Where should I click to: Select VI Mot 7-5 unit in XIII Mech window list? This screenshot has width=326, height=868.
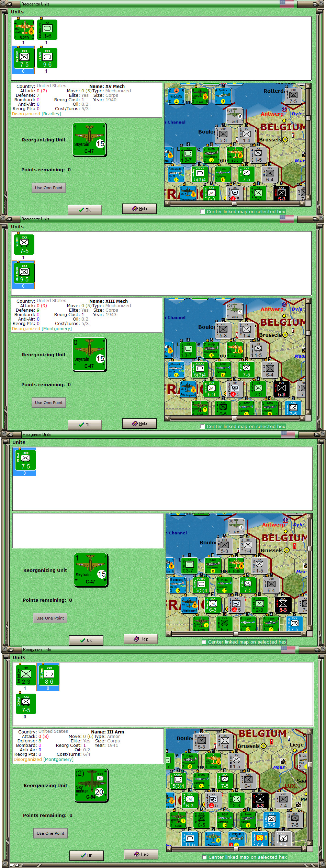pyautogui.click(x=24, y=244)
